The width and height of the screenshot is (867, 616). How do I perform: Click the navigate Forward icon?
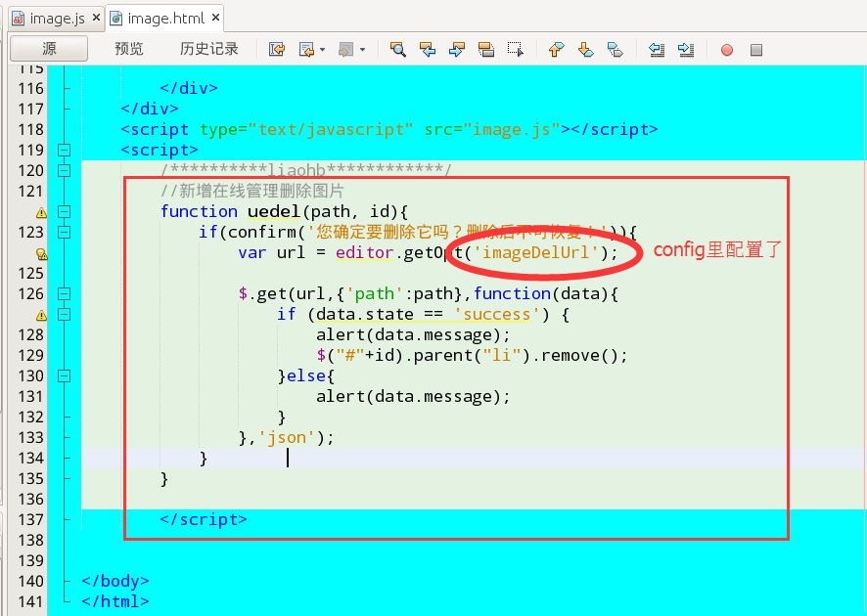pos(345,50)
